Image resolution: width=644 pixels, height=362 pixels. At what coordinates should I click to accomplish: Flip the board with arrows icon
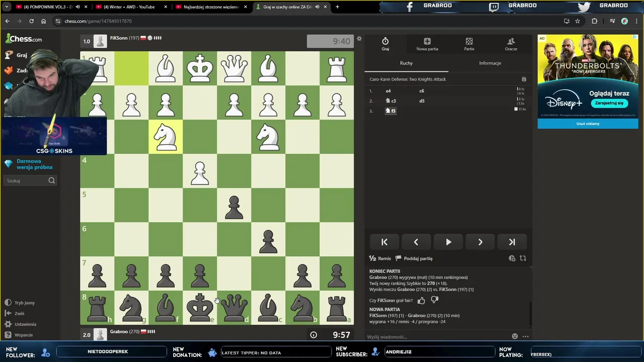(523, 258)
